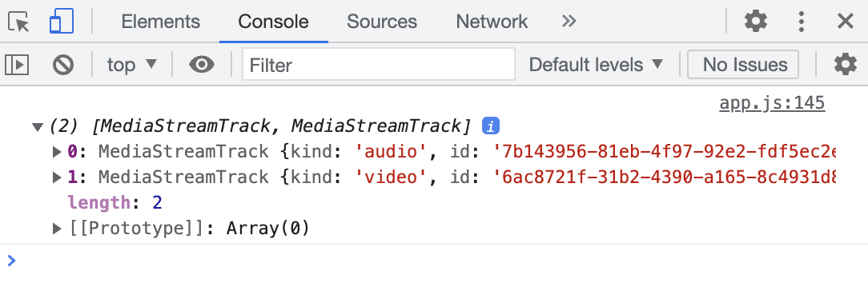
Task: Switch to the Network tab
Action: coord(492,22)
